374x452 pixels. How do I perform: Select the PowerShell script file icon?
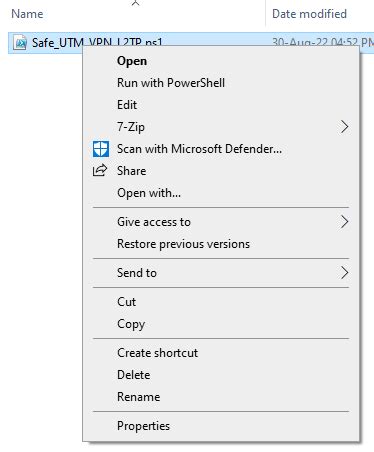(x=20, y=43)
